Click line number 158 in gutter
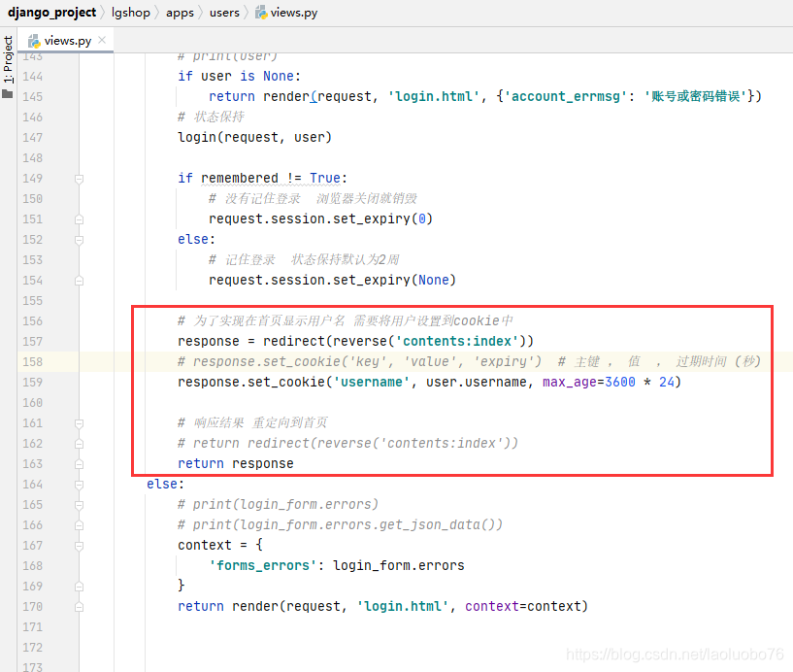 coord(32,362)
